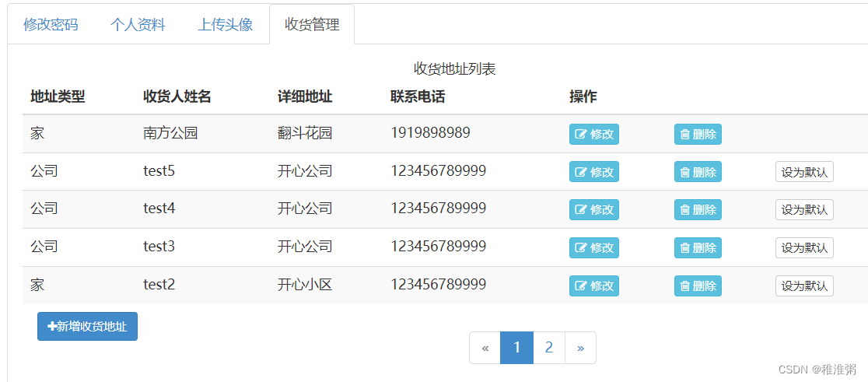Click the 收货人姓名 column header

pos(177,97)
